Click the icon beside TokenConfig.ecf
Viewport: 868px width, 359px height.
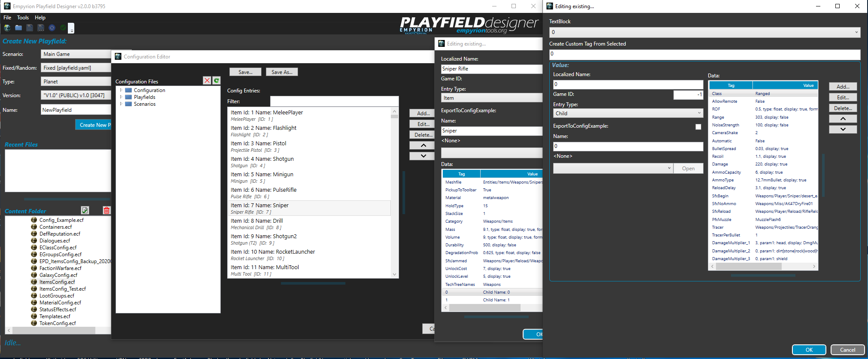tap(34, 323)
